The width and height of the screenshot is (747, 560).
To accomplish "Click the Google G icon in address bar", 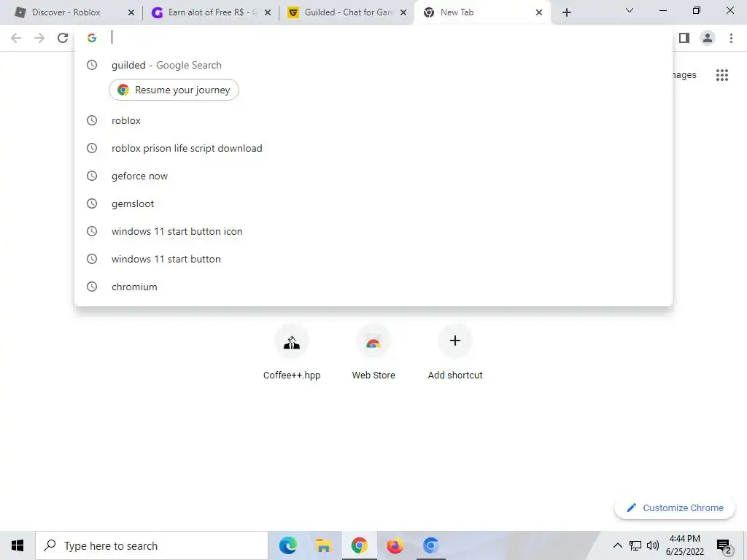I will 92,38.
